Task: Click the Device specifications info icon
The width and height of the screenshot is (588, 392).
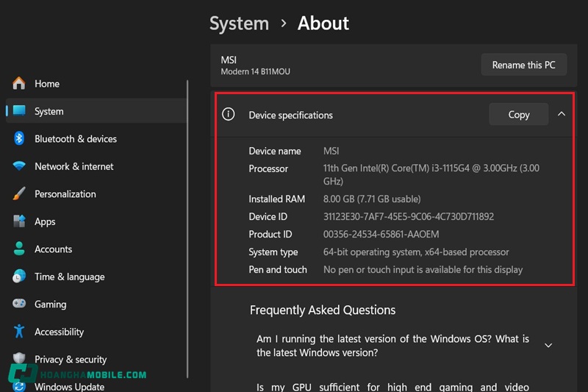Action: 229,115
